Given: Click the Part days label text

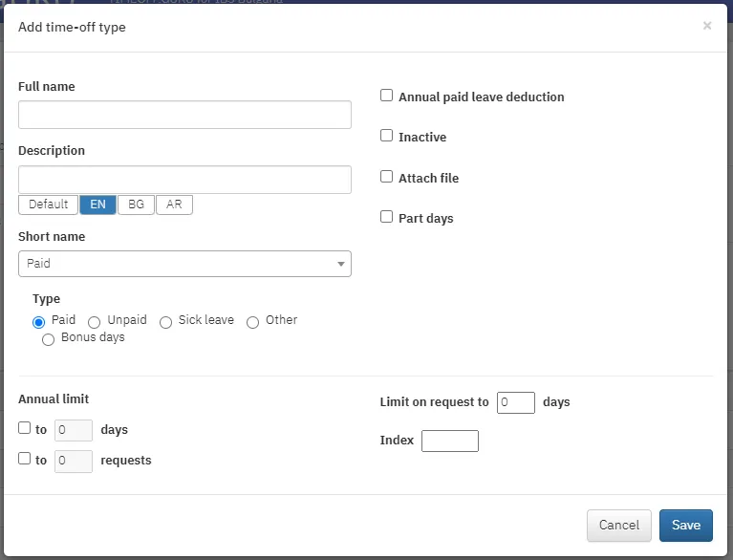Looking at the screenshot, I should point(426,218).
